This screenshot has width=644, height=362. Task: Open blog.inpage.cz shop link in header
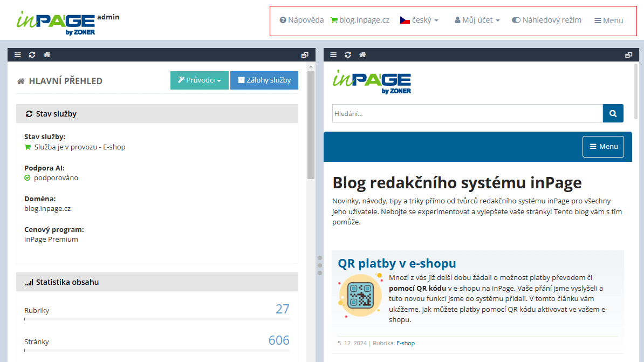[x=360, y=20]
